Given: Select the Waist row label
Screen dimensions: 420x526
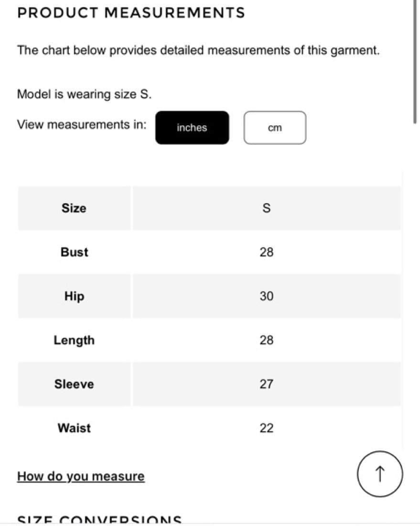Looking at the screenshot, I should [x=74, y=427].
